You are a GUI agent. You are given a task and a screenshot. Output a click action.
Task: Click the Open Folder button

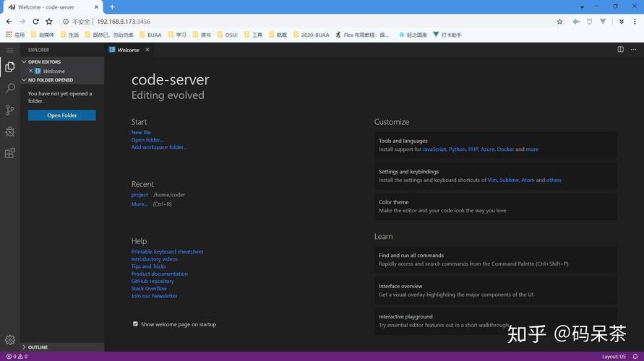click(62, 116)
